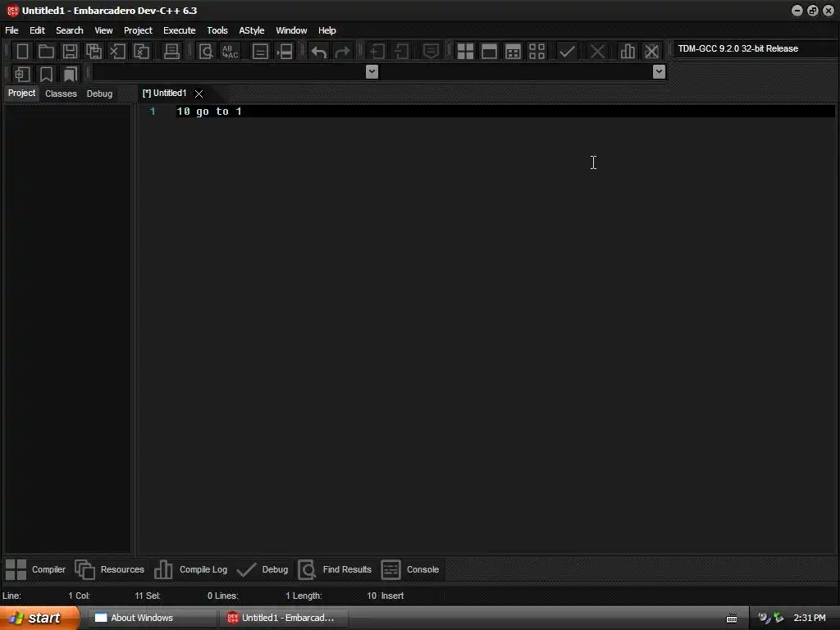Show the Compile Log bottom tab
The width and height of the screenshot is (840, 630).
tap(190, 569)
